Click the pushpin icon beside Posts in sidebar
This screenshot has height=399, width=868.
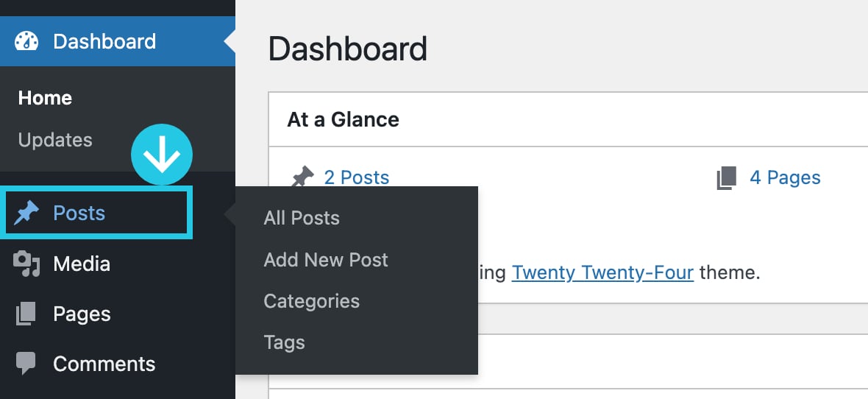[26, 213]
